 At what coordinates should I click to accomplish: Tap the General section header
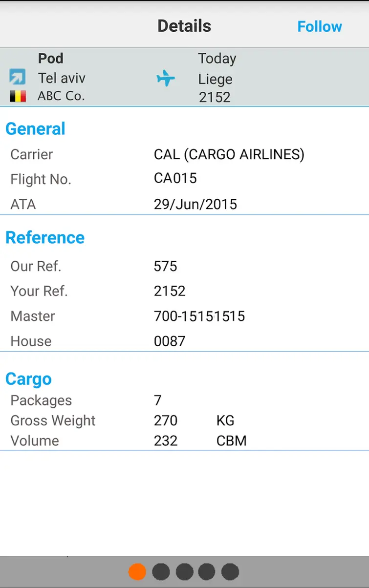pyautogui.click(x=35, y=129)
